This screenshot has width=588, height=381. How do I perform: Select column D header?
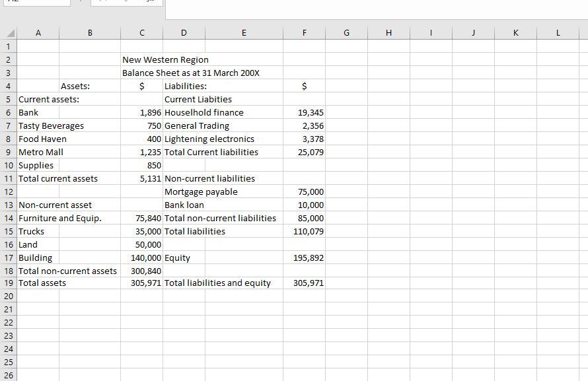click(x=184, y=33)
